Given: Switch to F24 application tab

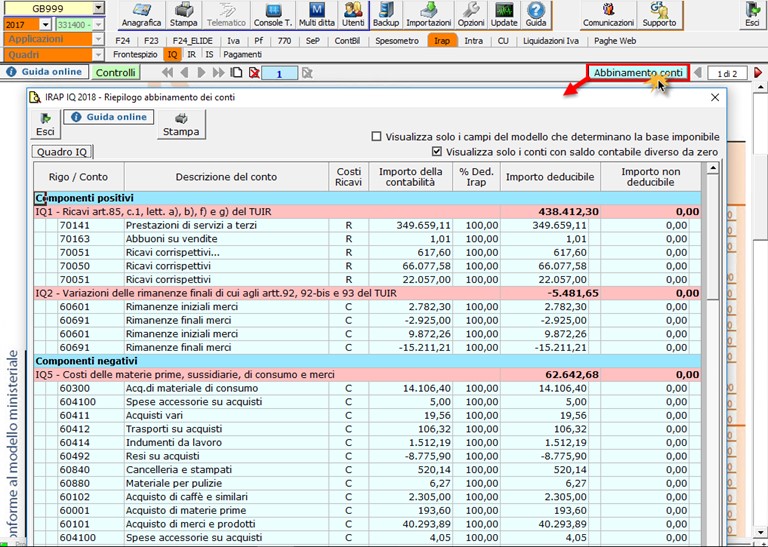Looking at the screenshot, I should pos(122,41).
